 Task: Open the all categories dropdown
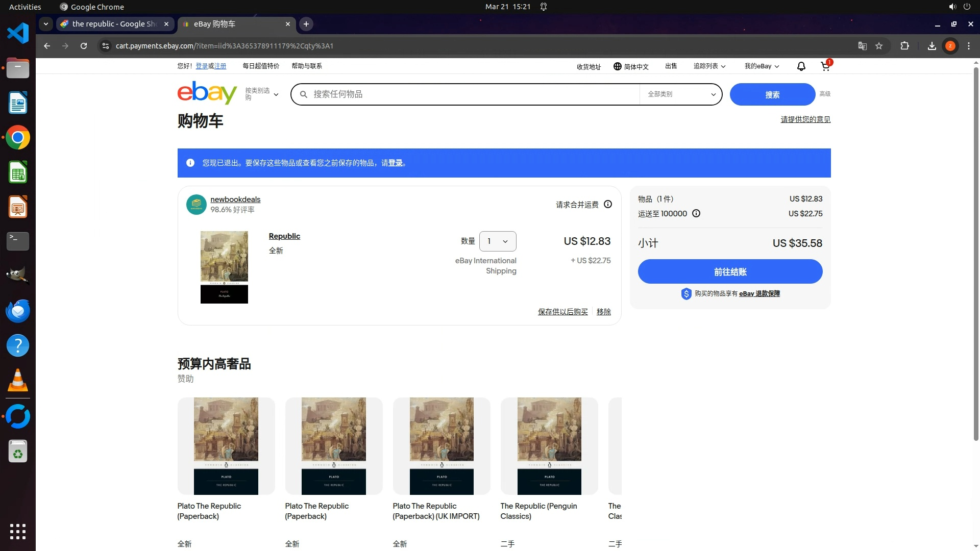click(681, 94)
